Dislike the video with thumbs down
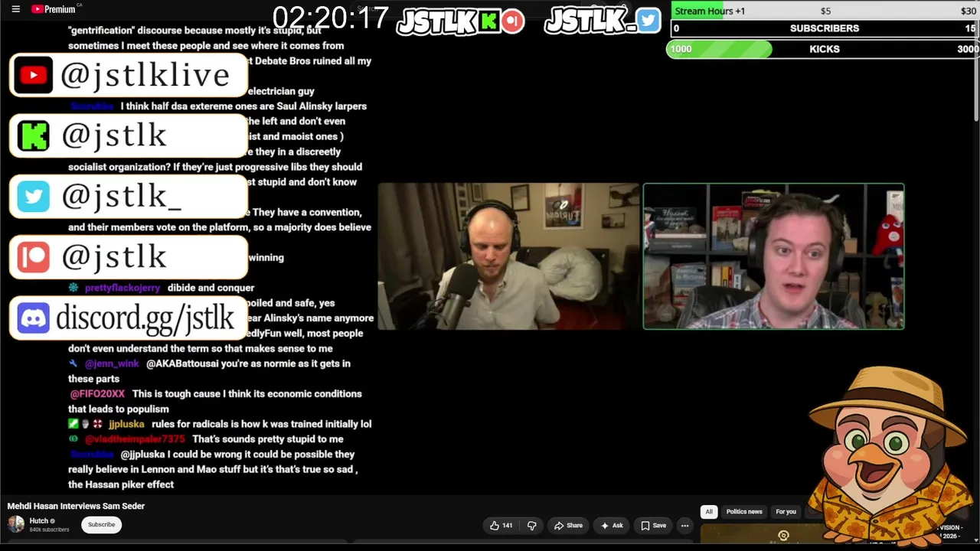This screenshot has width=980, height=551. 531,526
